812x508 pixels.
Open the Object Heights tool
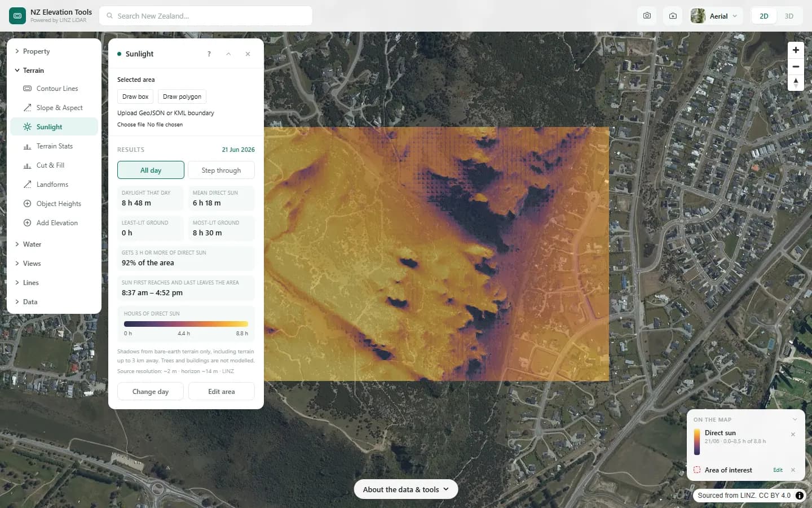(x=54, y=204)
